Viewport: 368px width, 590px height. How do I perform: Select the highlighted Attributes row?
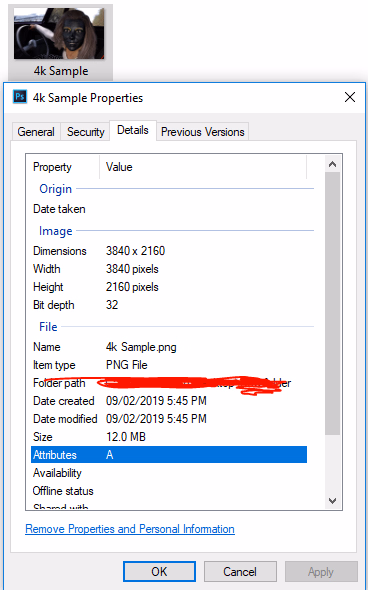[x=169, y=455]
